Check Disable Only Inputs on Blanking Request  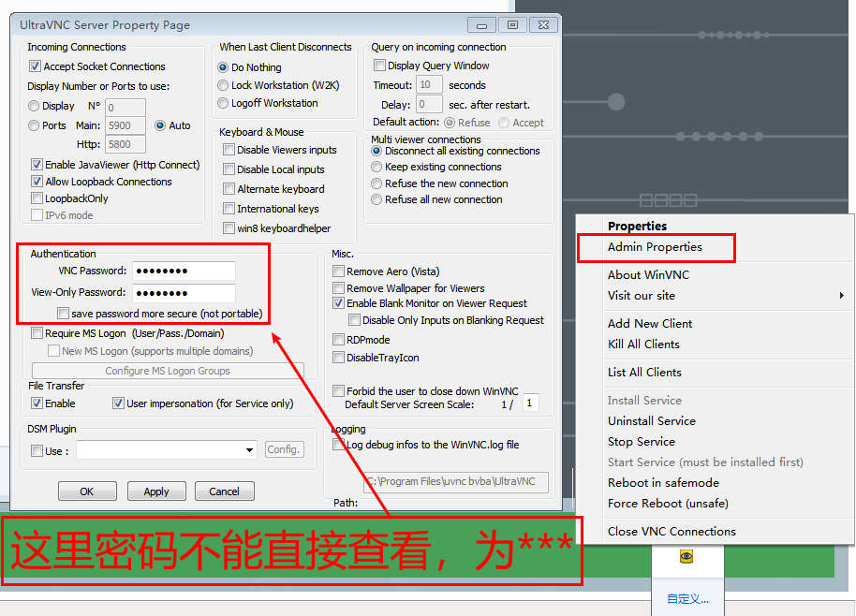coord(354,320)
